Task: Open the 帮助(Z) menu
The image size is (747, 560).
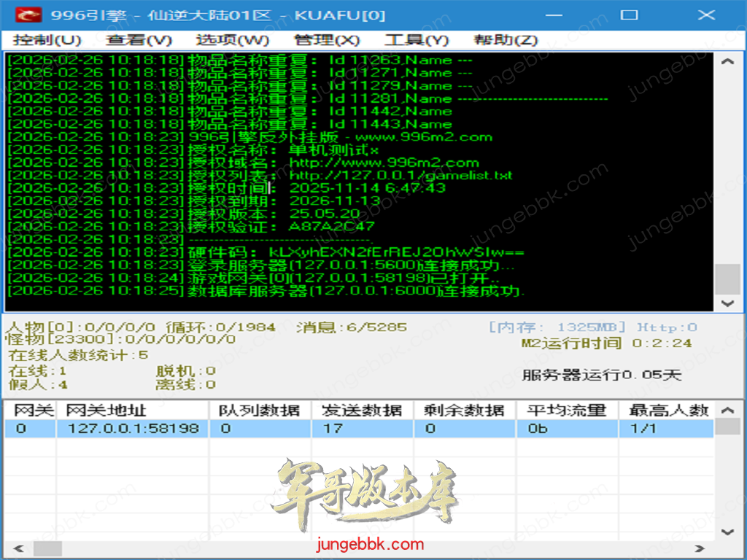Action: coord(506,40)
